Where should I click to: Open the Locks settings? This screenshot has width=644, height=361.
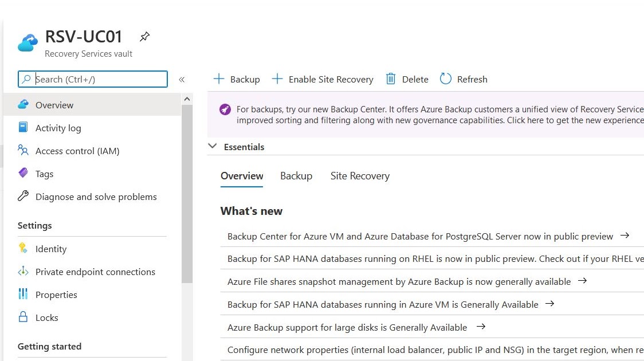click(x=46, y=317)
